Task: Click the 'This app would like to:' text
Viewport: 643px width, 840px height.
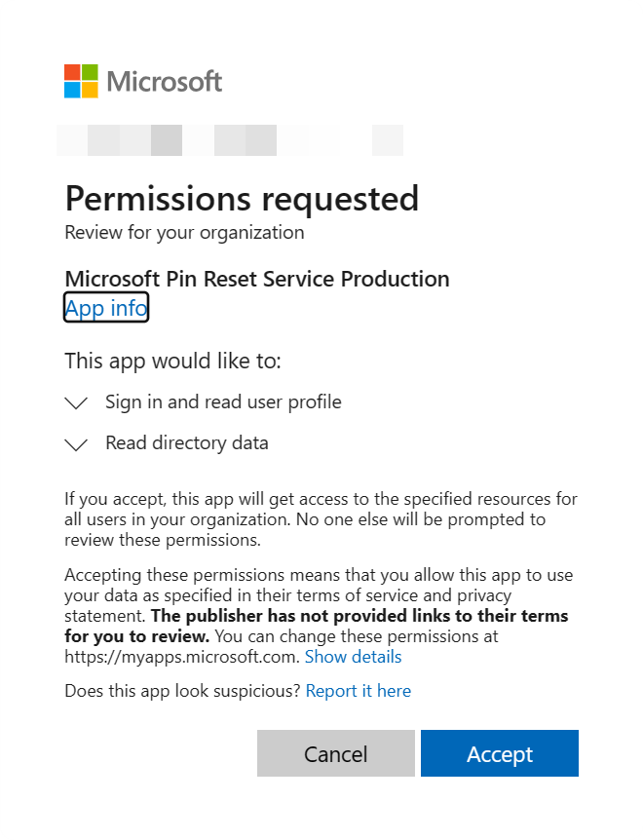Action: click(172, 362)
